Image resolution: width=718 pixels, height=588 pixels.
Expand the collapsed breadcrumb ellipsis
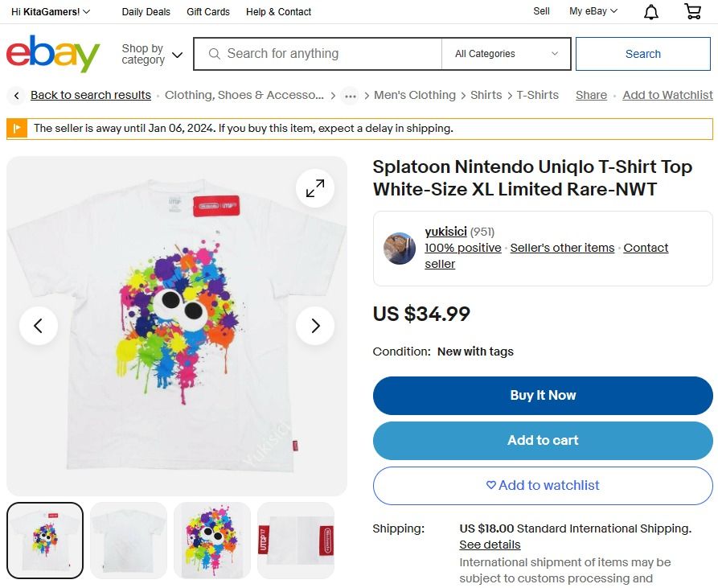tap(350, 95)
